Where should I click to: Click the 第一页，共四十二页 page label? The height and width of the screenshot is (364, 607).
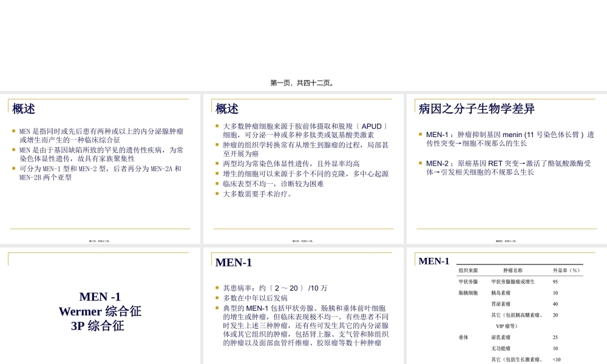pos(303,82)
